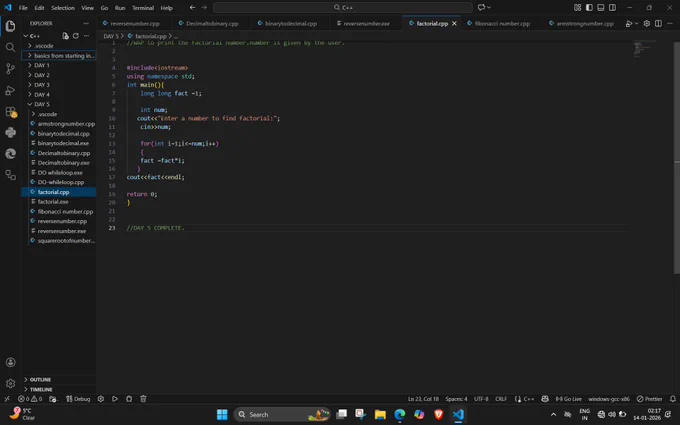The image size is (680, 425).
Task: Open the Terminal menu
Action: [143, 8]
